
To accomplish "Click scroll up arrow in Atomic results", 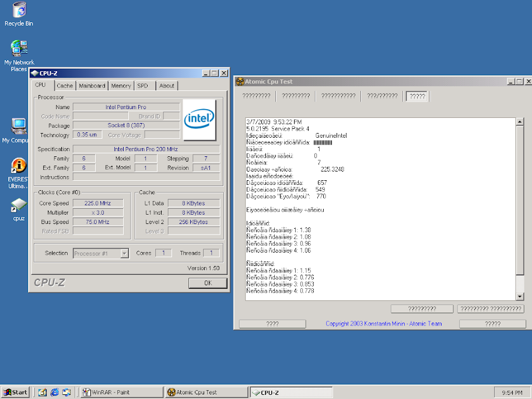I will click(520, 122).
